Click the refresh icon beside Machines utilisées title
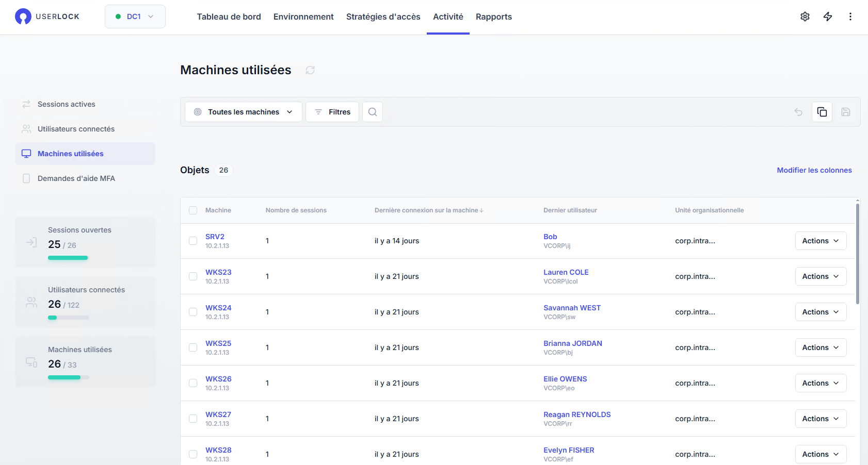Viewport: 868px width, 465px height. [x=310, y=70]
